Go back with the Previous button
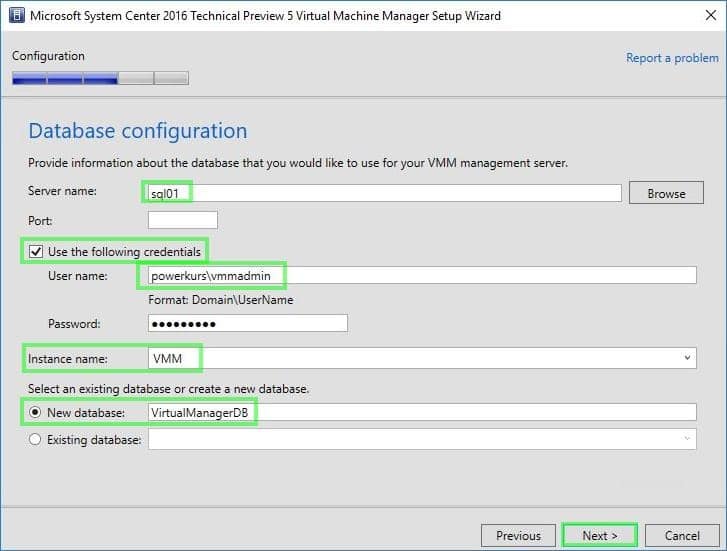Screen dimensions: 727x551 (518, 536)
